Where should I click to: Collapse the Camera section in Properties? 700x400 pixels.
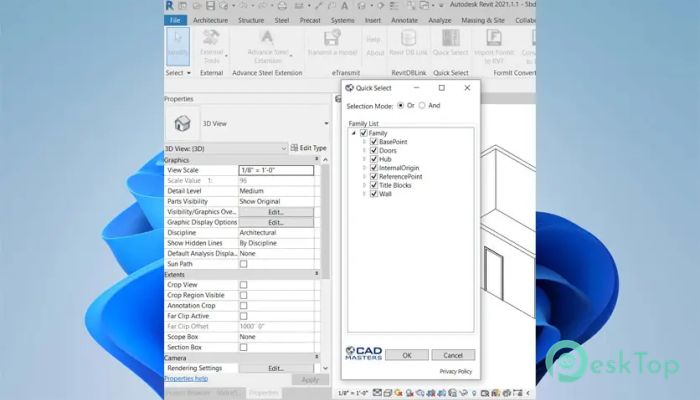click(317, 357)
